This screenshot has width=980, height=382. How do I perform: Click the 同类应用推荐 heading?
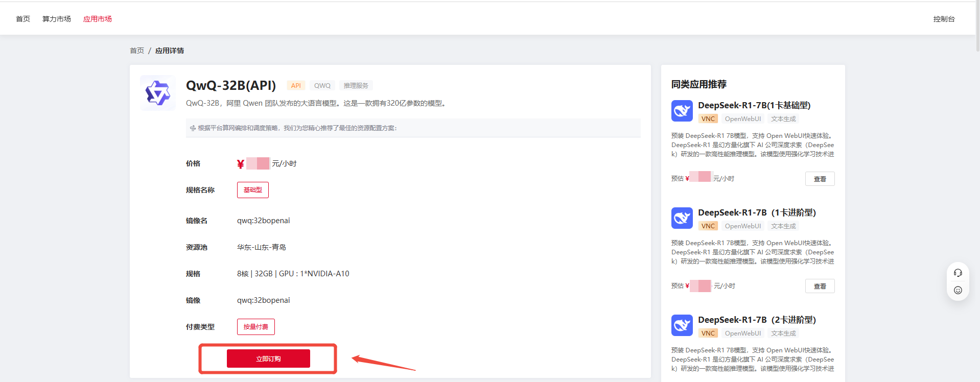(x=699, y=84)
